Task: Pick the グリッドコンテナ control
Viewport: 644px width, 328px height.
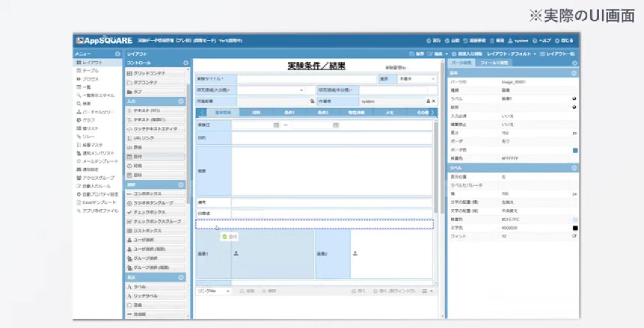Action: click(x=155, y=73)
